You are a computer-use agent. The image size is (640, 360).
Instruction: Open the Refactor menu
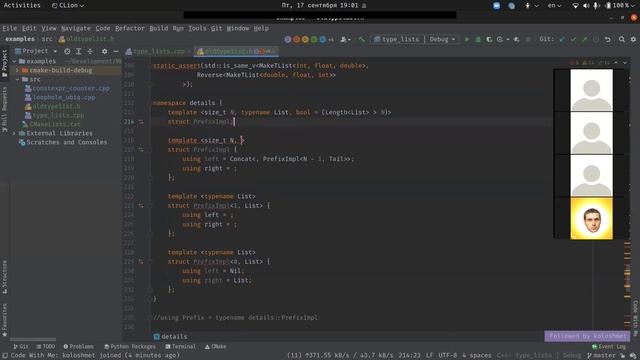point(130,28)
